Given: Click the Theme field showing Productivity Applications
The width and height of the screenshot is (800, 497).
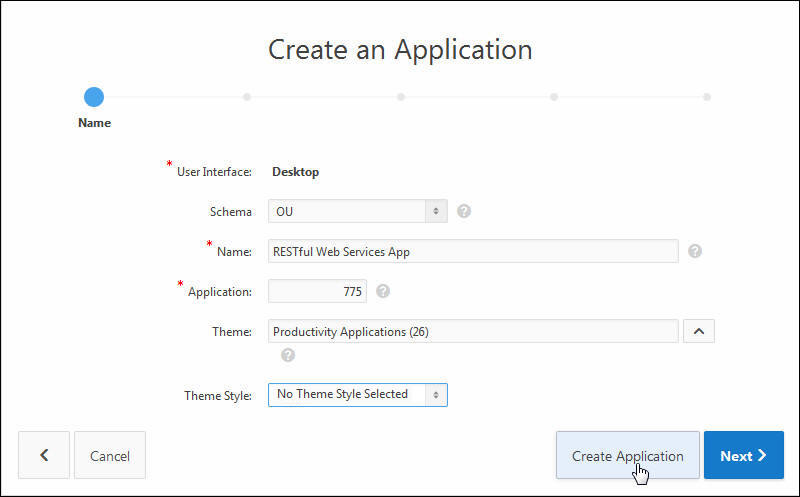Looking at the screenshot, I should pyautogui.click(x=473, y=331).
